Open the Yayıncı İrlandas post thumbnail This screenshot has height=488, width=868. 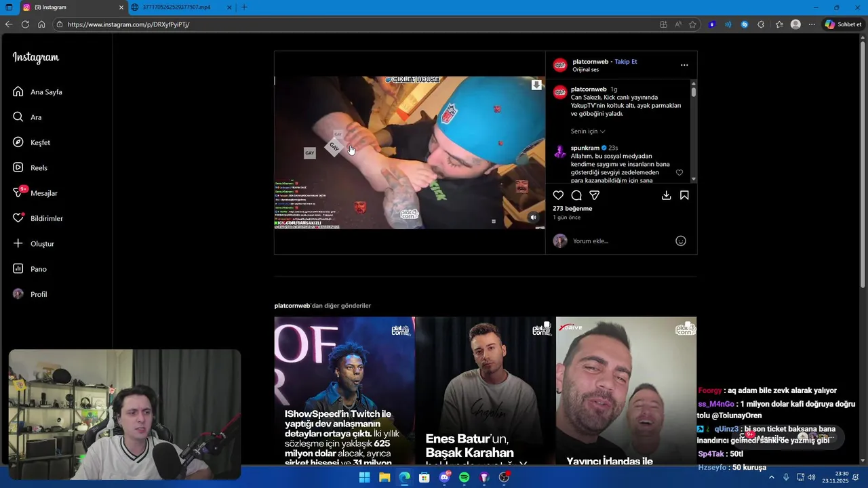click(x=626, y=391)
